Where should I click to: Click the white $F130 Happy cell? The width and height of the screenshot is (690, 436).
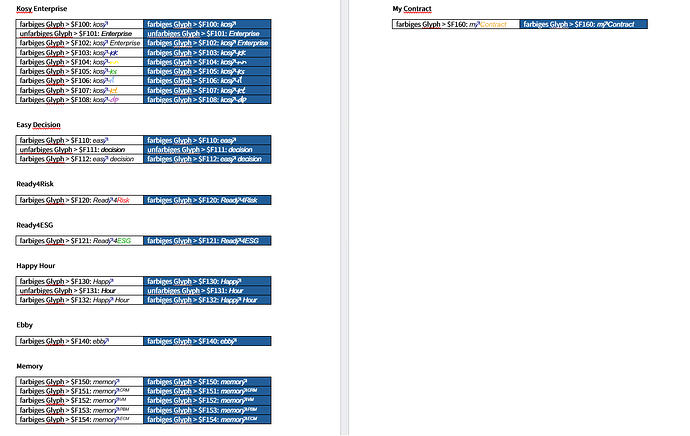(80, 281)
